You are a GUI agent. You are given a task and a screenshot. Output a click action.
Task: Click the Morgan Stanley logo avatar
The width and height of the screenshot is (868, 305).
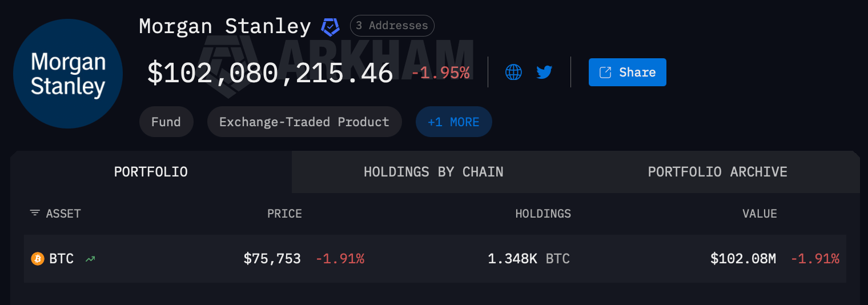click(x=68, y=74)
